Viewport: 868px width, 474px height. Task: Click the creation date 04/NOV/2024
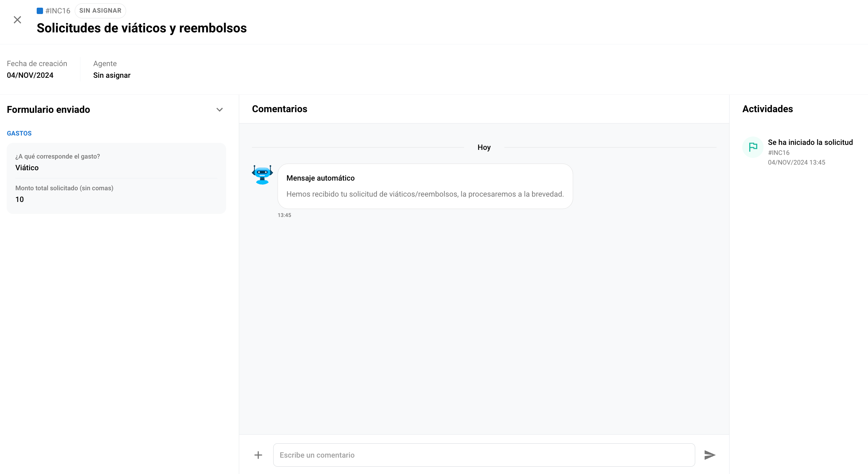click(30, 75)
